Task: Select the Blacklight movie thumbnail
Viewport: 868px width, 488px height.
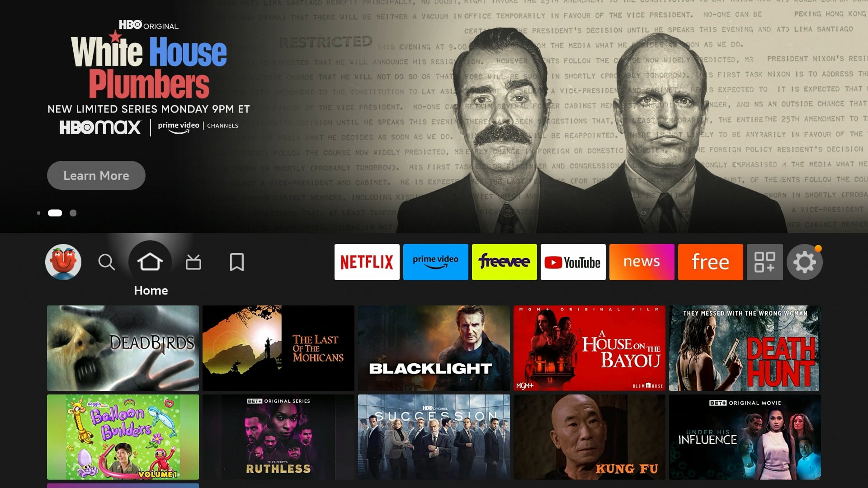Action: point(434,348)
